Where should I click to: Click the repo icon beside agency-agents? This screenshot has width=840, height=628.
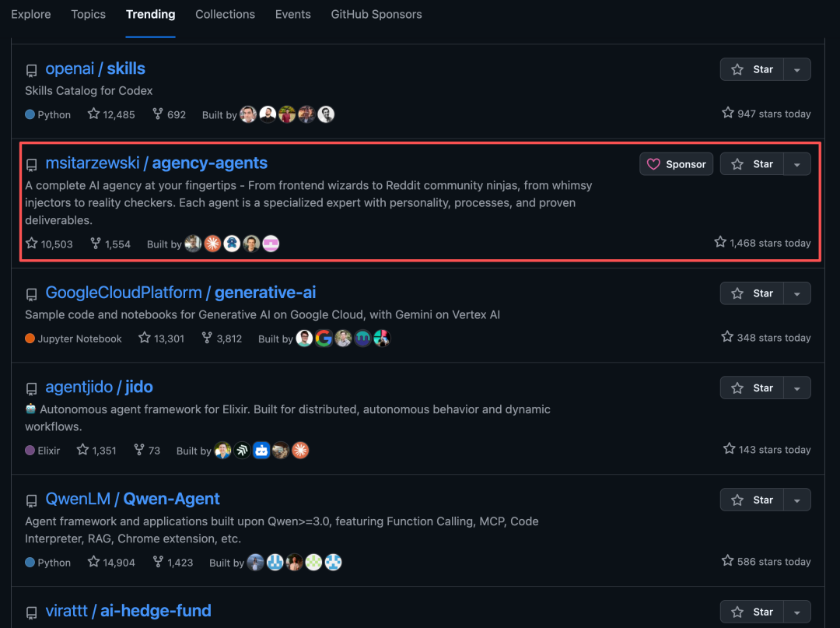coord(32,164)
